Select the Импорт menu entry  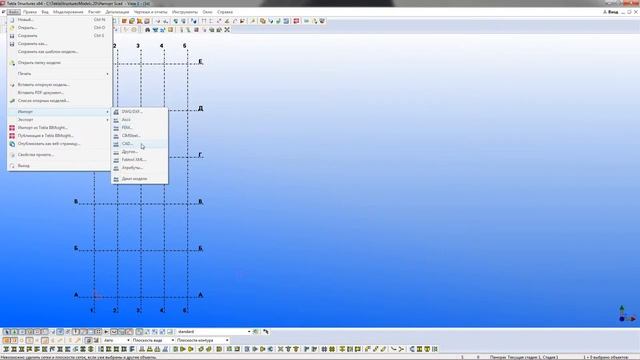pos(60,111)
